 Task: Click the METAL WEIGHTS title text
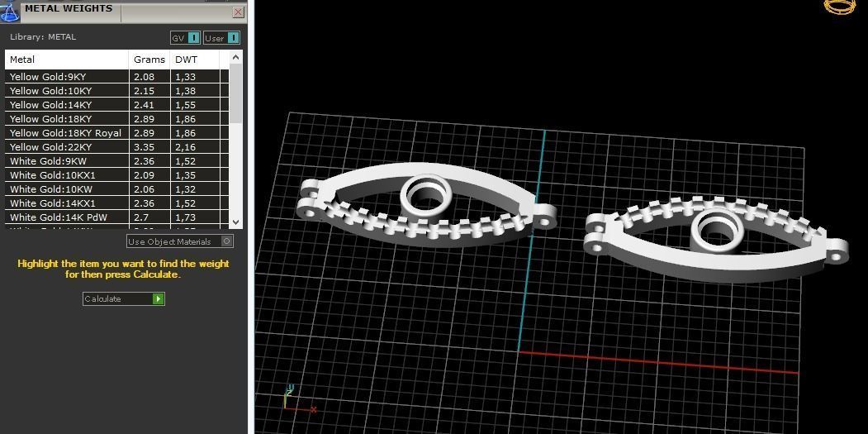(69, 8)
